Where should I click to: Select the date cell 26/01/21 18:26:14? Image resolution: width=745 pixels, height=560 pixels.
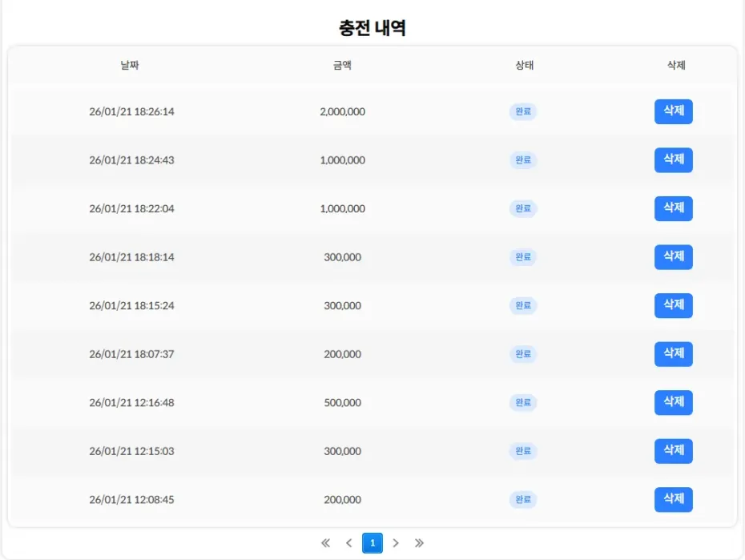click(x=131, y=111)
